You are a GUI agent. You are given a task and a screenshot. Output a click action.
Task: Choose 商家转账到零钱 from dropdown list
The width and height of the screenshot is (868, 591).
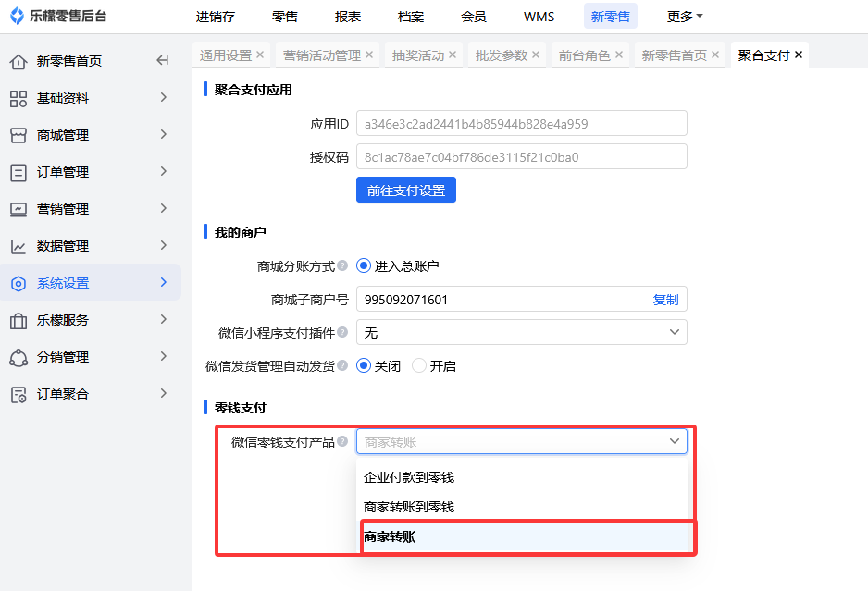click(522, 506)
